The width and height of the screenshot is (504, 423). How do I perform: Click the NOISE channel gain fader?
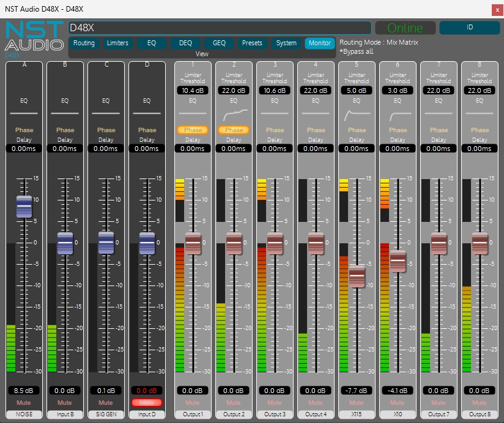click(24, 206)
